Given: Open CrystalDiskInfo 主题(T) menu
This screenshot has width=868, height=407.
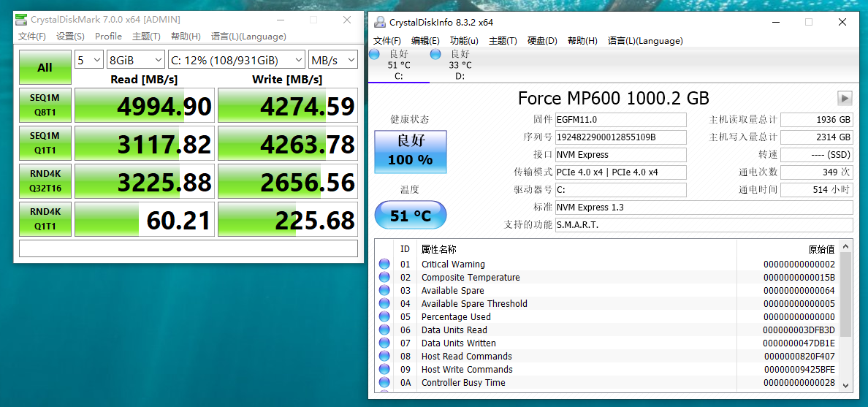Looking at the screenshot, I should click(503, 41).
